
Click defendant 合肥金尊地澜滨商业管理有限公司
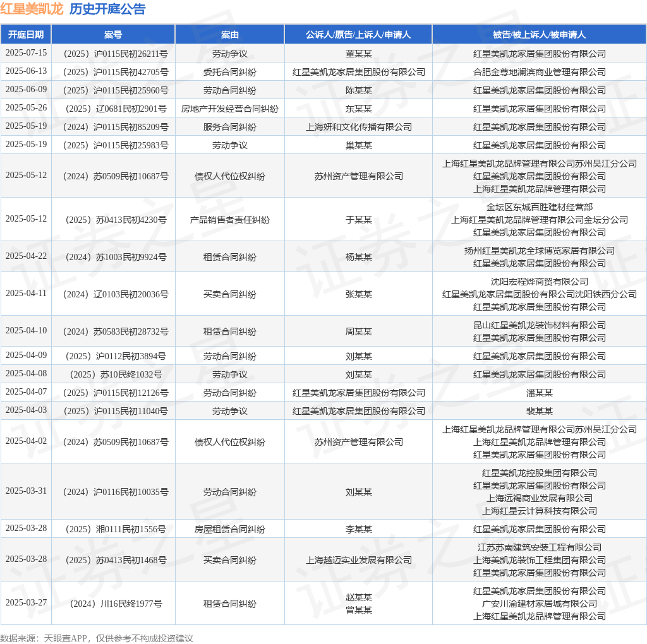(x=540, y=72)
